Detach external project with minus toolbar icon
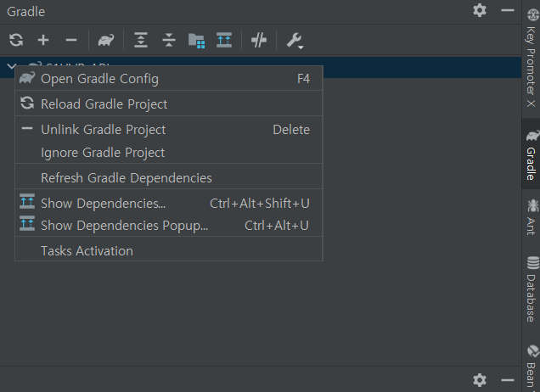Image resolution: width=540 pixels, height=392 pixels. tap(71, 40)
